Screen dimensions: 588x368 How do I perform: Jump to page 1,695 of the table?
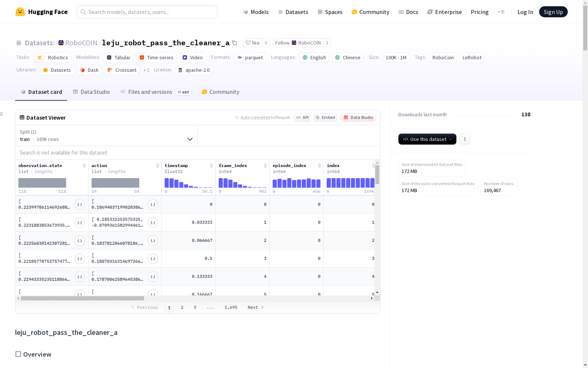pyautogui.click(x=231, y=307)
